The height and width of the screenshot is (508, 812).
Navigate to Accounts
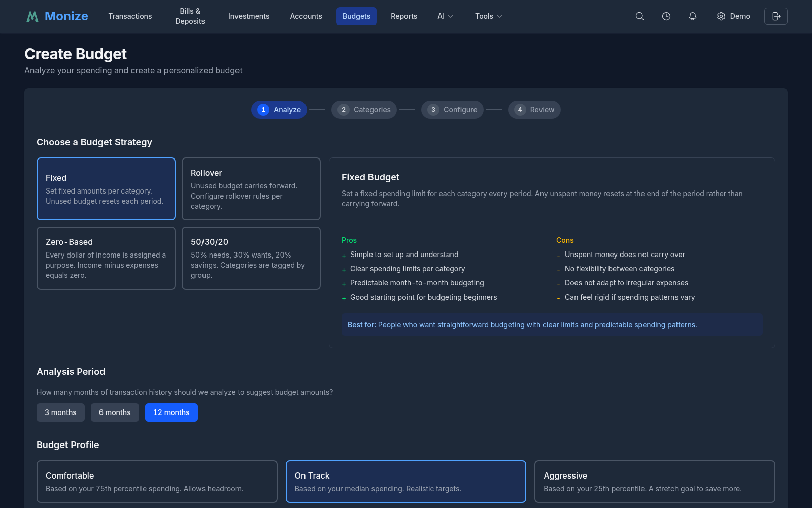[306, 16]
